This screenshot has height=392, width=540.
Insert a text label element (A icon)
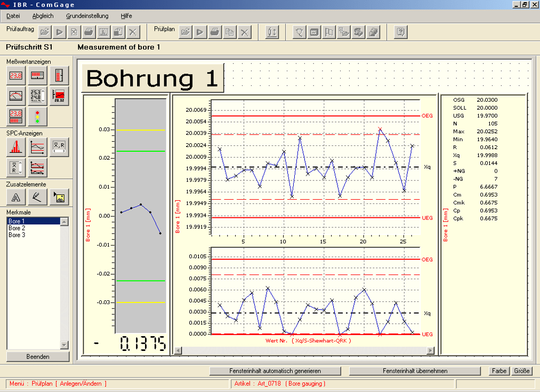pos(15,197)
